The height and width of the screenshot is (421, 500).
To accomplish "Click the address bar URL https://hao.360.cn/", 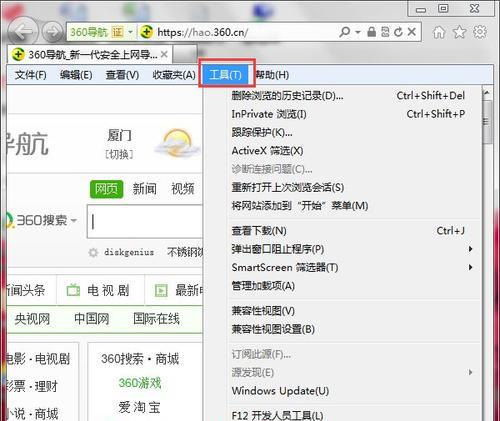I will (x=202, y=32).
